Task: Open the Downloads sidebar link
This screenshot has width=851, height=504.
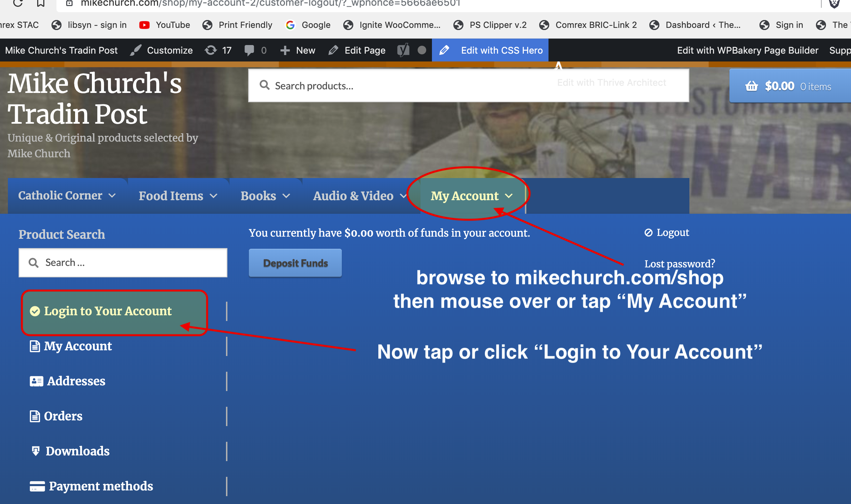Action: 78,451
